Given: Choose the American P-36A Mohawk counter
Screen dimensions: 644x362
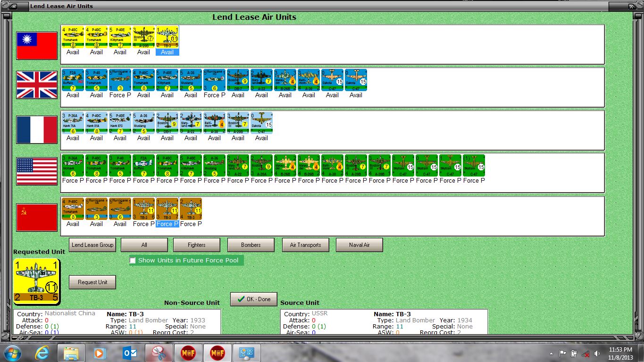Looking at the screenshot, I should 73,166.
